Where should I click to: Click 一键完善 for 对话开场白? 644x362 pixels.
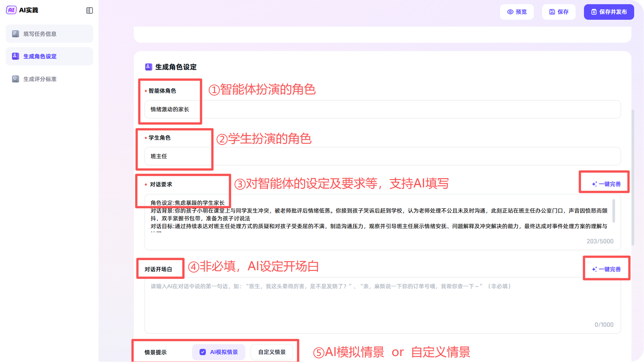(606, 269)
